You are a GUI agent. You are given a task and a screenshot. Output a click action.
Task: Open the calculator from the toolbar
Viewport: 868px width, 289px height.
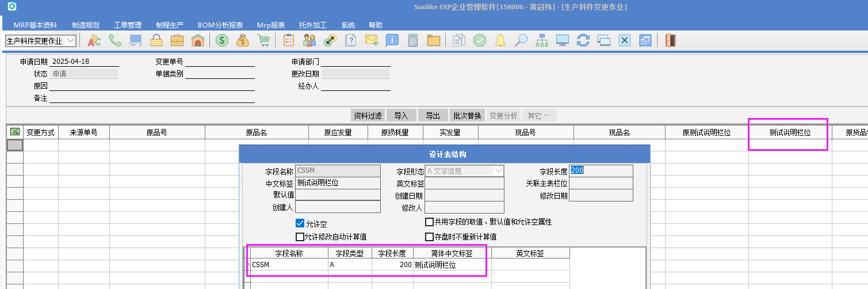[x=412, y=40]
